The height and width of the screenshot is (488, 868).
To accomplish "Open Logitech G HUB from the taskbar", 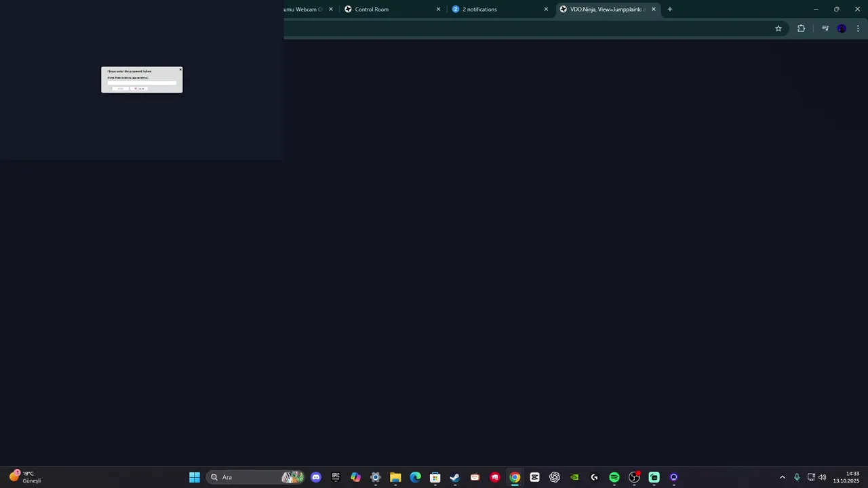I will tap(595, 477).
